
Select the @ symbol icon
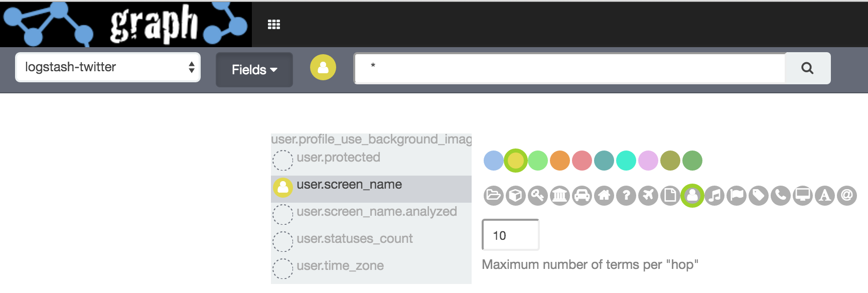pos(847,195)
